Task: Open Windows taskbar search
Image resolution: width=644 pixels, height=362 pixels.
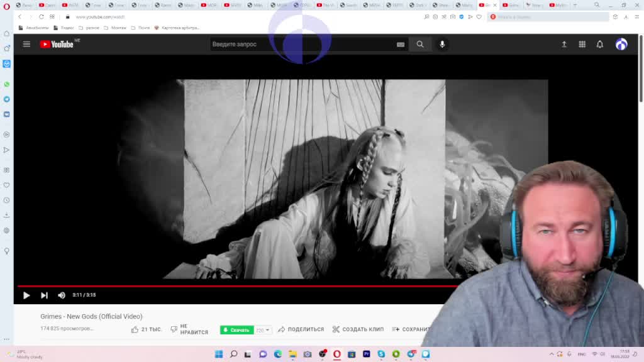Action: point(234,354)
